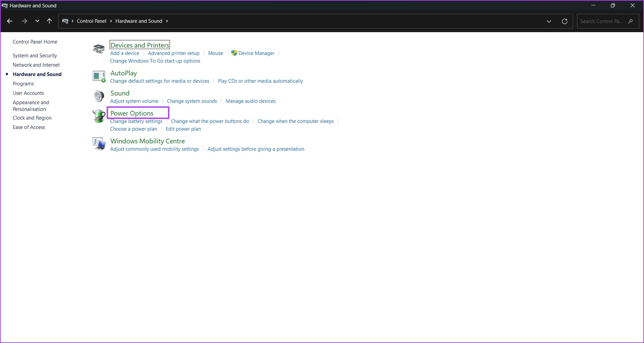The image size is (644, 343).
Task: Open Advanced printer setup
Action: [174, 53]
